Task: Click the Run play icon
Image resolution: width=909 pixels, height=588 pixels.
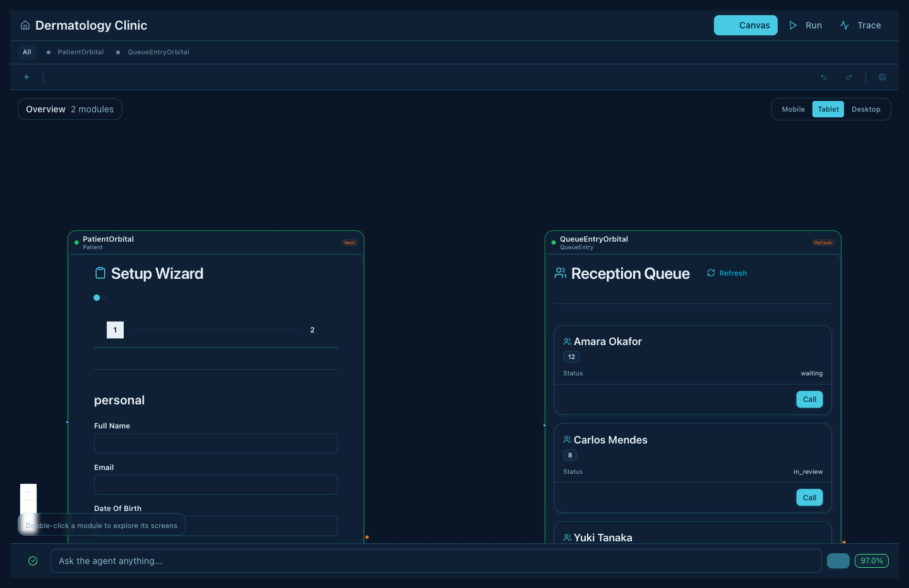Action: (793, 25)
